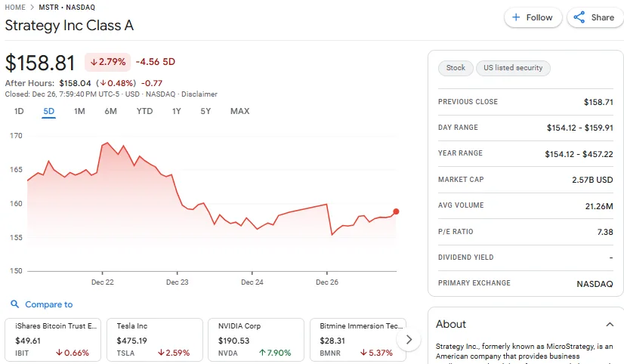Click the PREVIOUS CLOSE label
The height and width of the screenshot is (364, 624).
click(468, 102)
